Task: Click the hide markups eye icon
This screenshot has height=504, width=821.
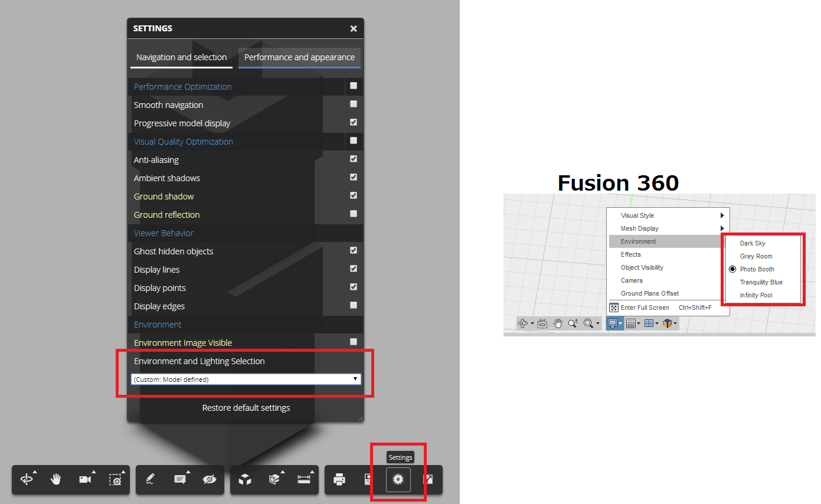Action: tap(210, 479)
